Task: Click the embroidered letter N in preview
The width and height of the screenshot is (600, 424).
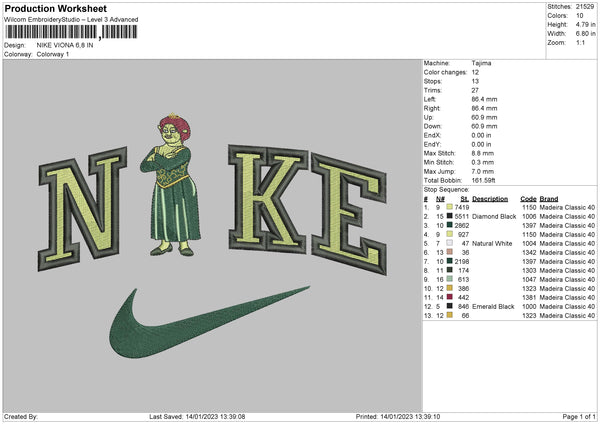Action: pos(83,208)
